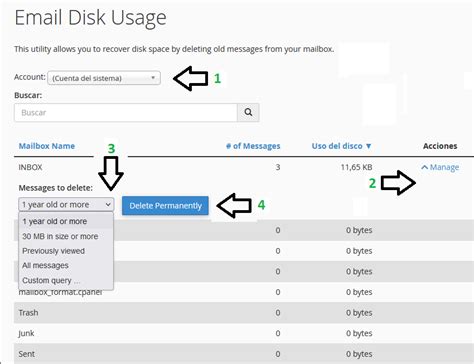Viewport: 474px width, 364px height.
Task: Click the Trash mailbox row
Action: (244, 313)
